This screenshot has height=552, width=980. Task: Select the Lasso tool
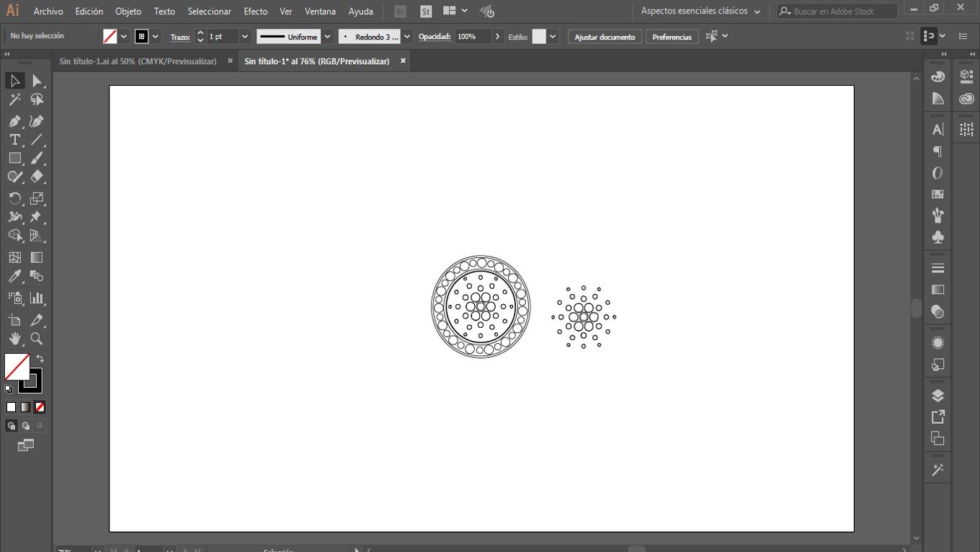[37, 99]
